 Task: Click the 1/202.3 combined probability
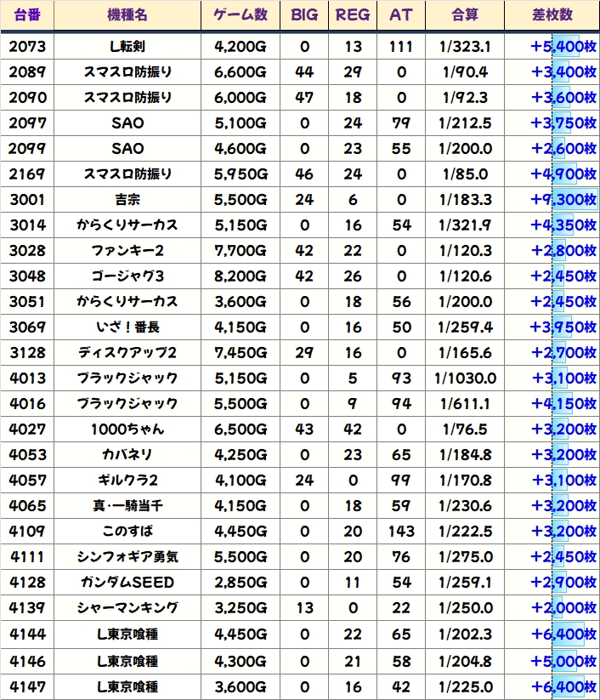click(465, 634)
